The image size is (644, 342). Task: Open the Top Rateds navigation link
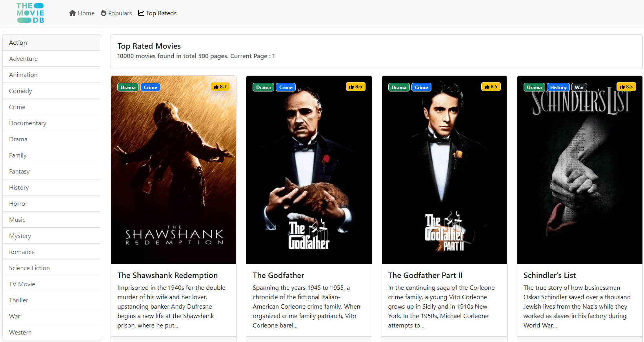click(161, 13)
